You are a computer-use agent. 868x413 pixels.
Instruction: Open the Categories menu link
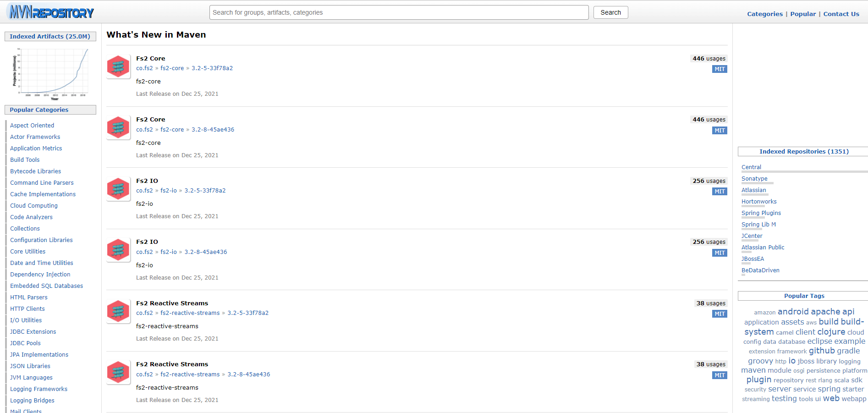[x=765, y=14]
